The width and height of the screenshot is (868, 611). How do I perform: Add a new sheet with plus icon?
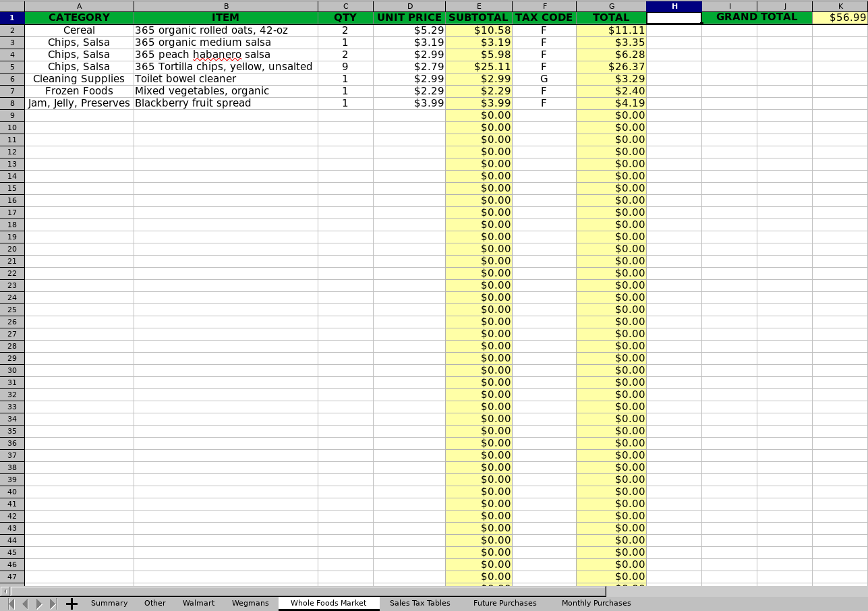[71, 604]
